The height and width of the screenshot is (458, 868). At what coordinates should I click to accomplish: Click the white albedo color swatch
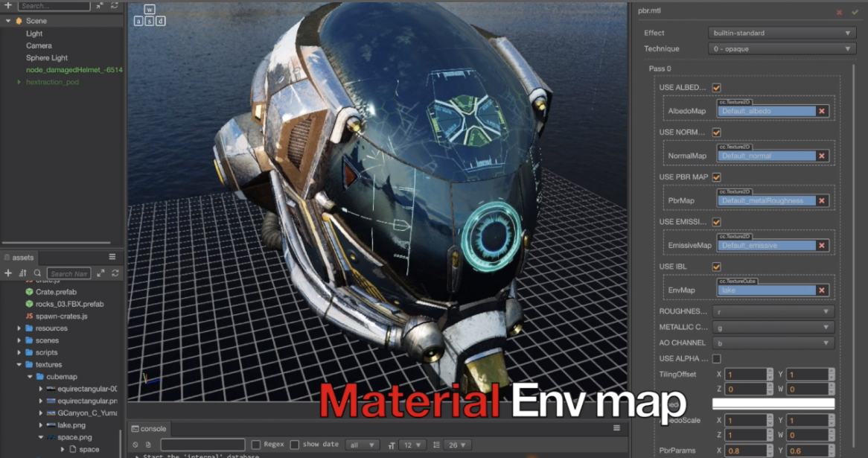click(x=773, y=404)
